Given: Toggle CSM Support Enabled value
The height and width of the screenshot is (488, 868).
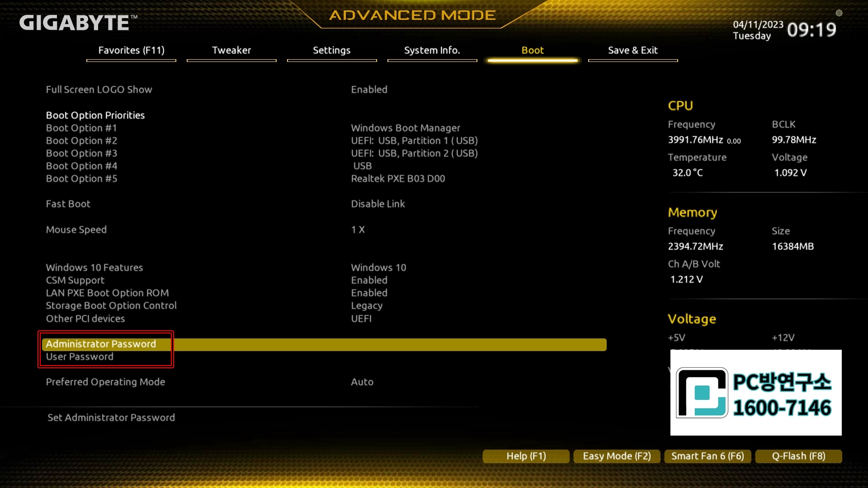Looking at the screenshot, I should click(x=369, y=280).
